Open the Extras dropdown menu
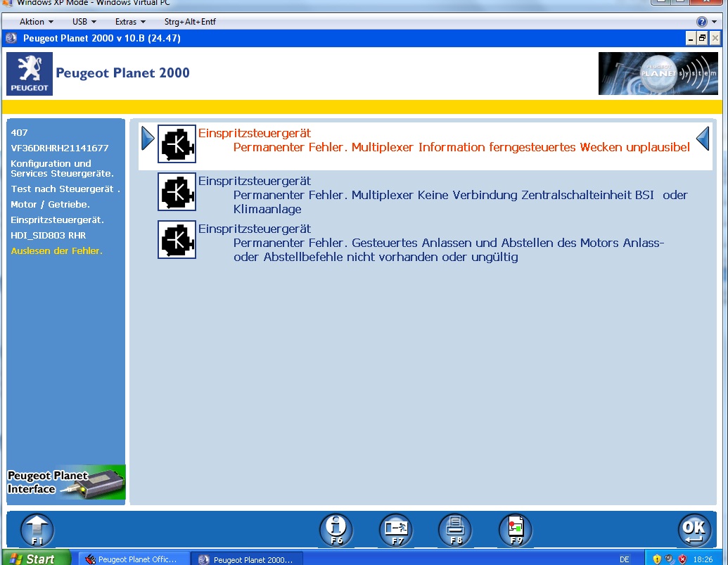 [130, 22]
